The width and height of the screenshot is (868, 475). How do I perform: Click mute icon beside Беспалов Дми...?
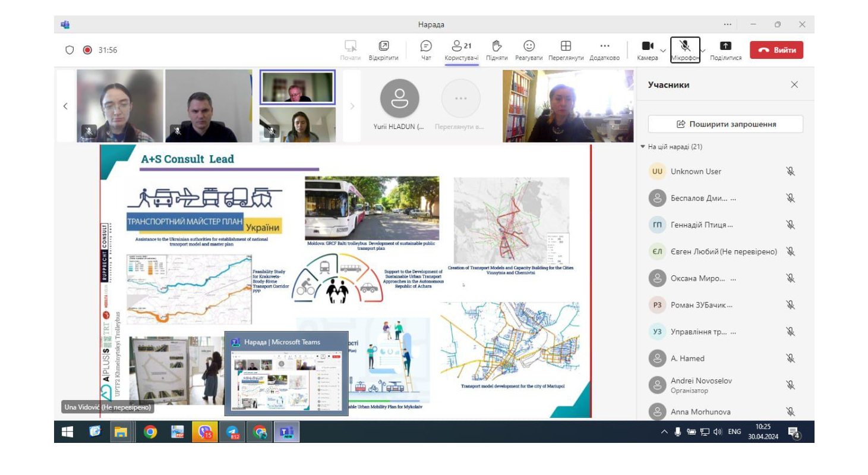tap(790, 198)
